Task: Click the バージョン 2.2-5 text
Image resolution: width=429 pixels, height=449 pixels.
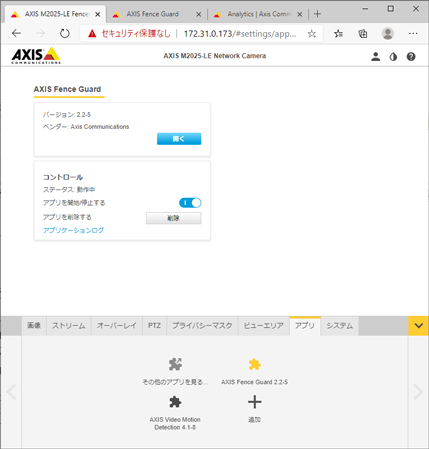Action: pyautogui.click(x=67, y=115)
